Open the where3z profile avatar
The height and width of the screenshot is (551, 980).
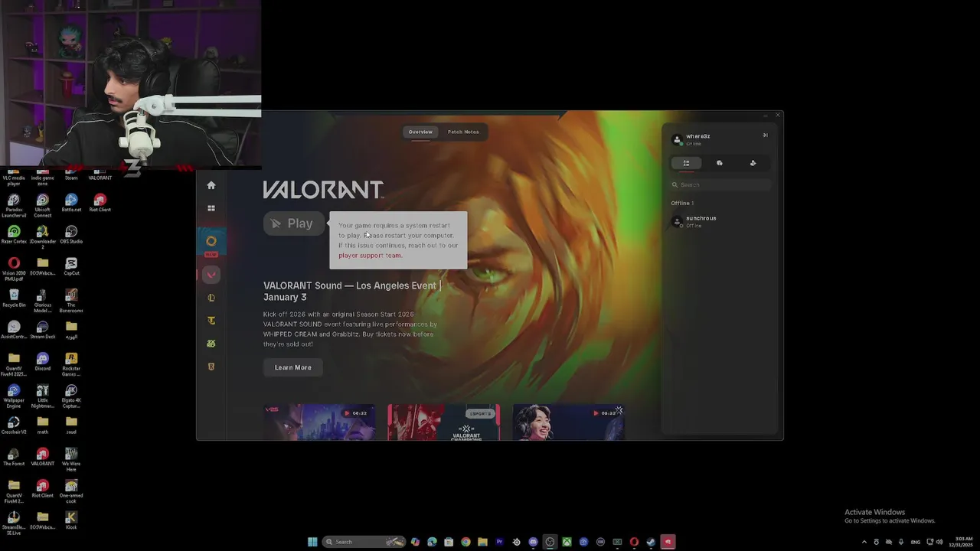pyautogui.click(x=677, y=139)
